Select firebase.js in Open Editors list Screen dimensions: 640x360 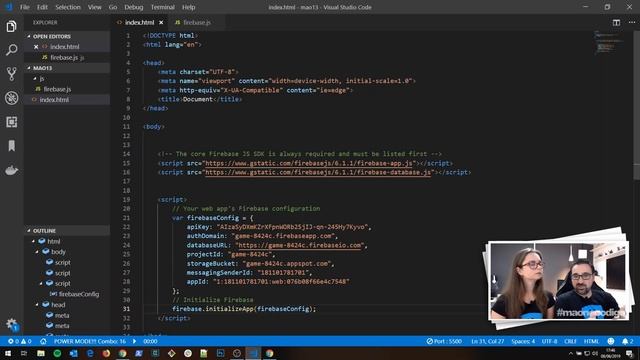[x=67, y=58]
